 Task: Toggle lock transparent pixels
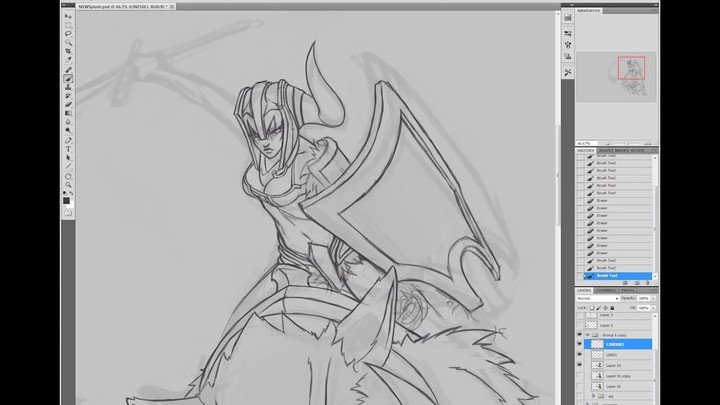click(x=591, y=308)
